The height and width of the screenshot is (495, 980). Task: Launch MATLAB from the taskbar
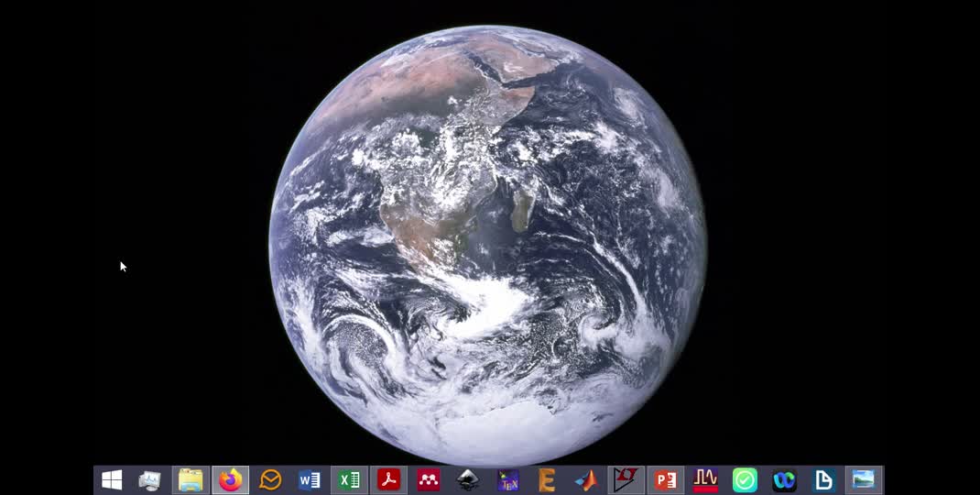click(586, 480)
